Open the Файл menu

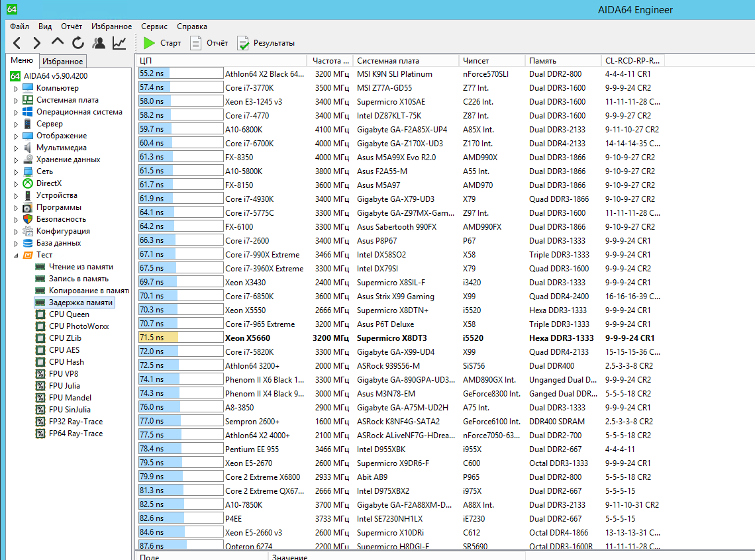[x=20, y=26]
